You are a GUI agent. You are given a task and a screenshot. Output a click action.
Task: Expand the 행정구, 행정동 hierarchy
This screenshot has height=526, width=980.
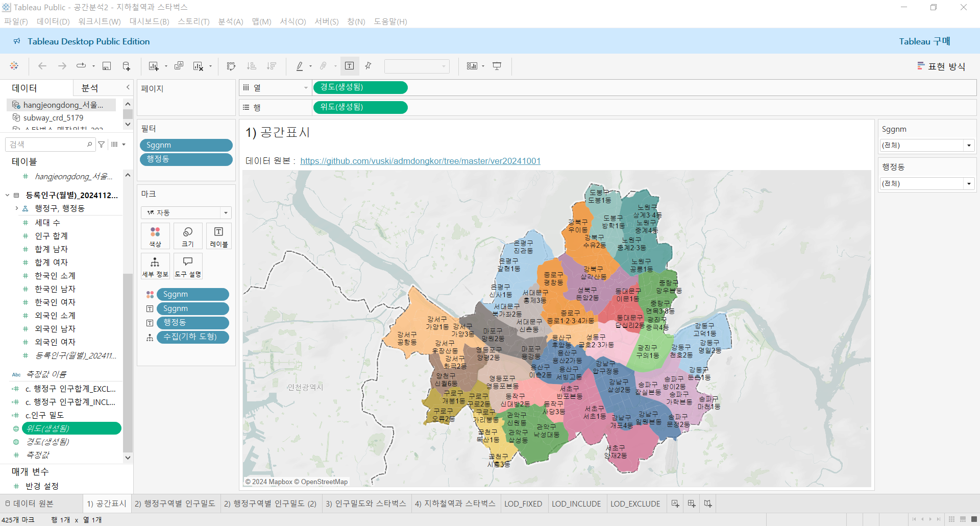(x=17, y=208)
